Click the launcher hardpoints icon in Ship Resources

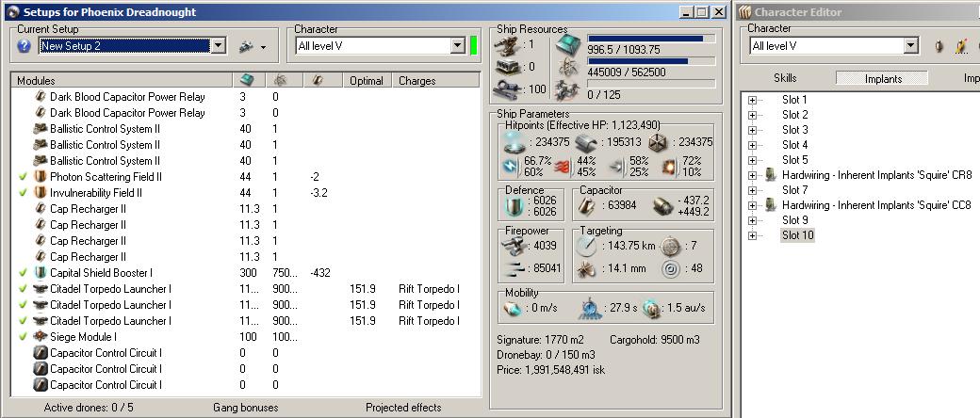[x=506, y=67]
